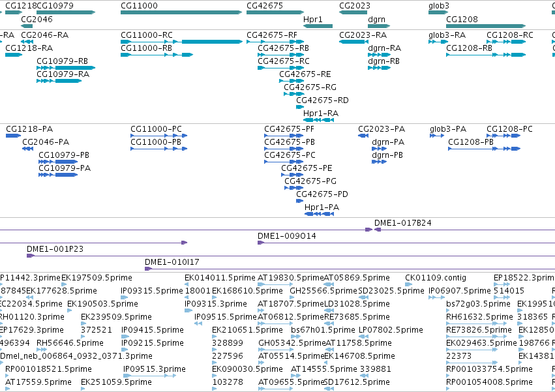Select the DME1-010I17 clone label
555x392 pixels.
pyautogui.click(x=172, y=262)
